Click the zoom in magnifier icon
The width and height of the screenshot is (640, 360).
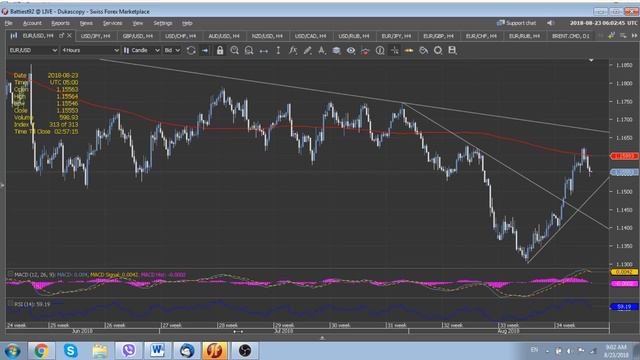click(x=234, y=50)
